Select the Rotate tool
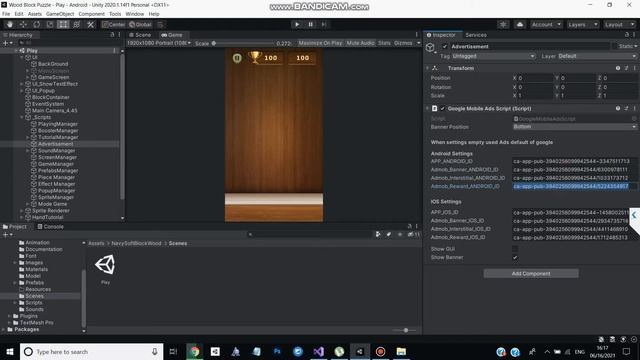640x360 pixels. (x=37, y=24)
